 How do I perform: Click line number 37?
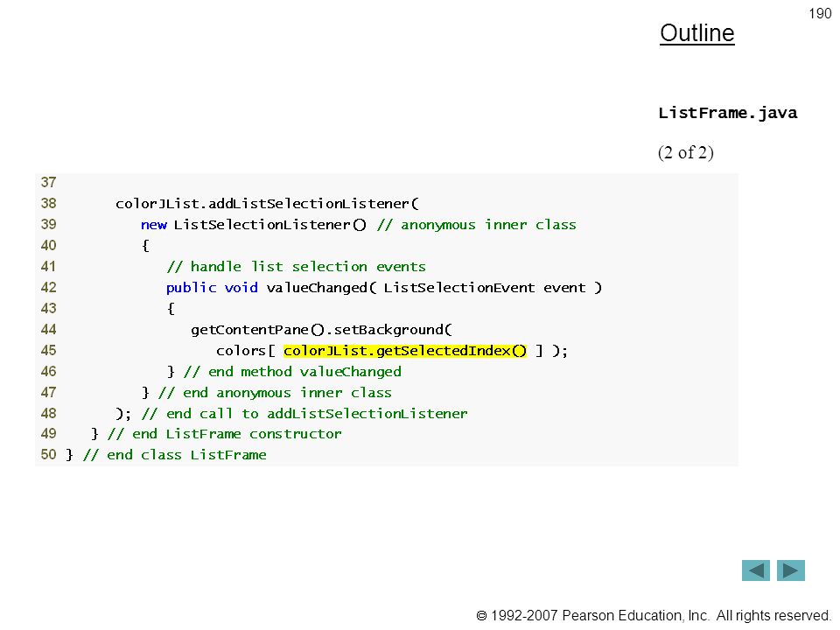coord(48,183)
